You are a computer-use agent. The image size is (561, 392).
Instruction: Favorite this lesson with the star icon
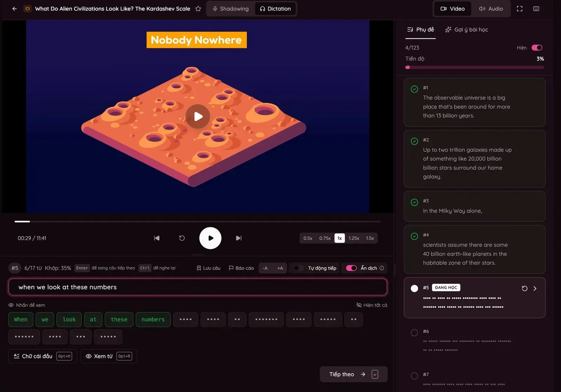pos(198,9)
